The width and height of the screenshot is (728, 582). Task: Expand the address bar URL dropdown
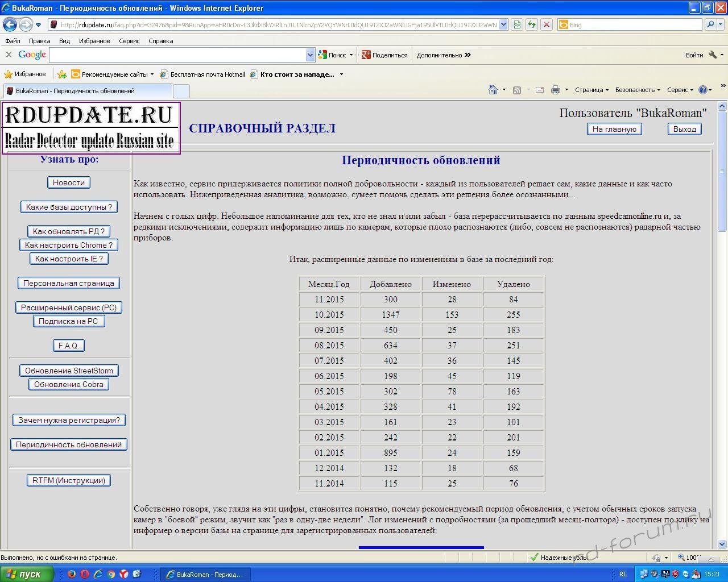503,24
